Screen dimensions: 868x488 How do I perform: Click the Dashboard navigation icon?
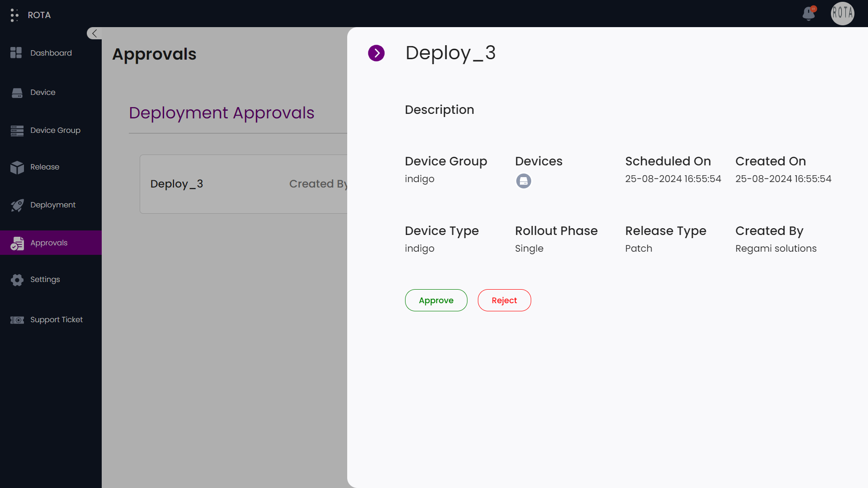[16, 52]
